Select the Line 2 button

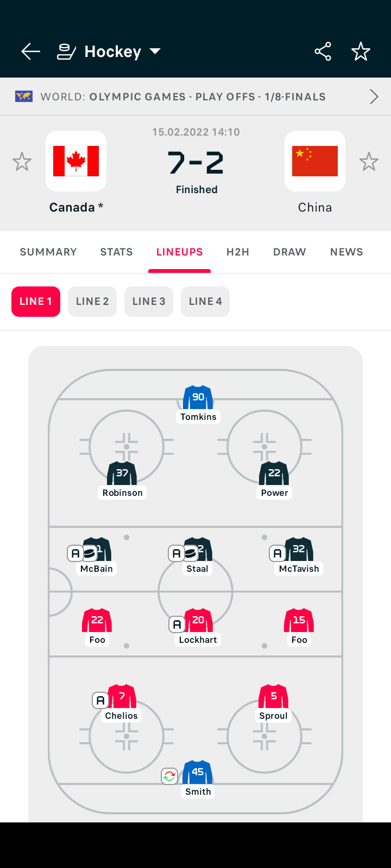92,302
